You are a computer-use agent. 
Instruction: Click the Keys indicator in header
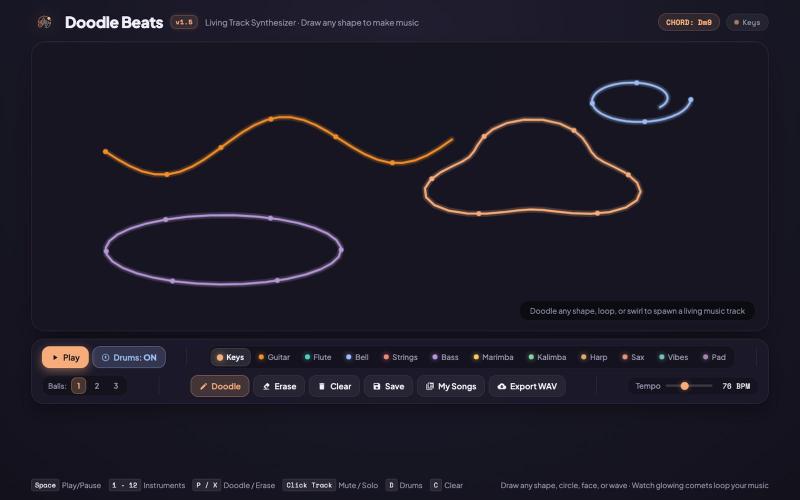point(747,22)
